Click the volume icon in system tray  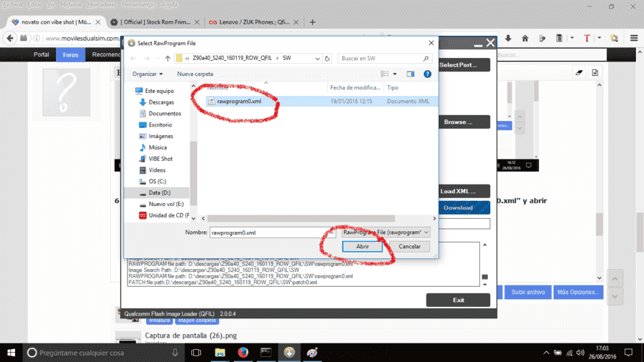coord(580,353)
